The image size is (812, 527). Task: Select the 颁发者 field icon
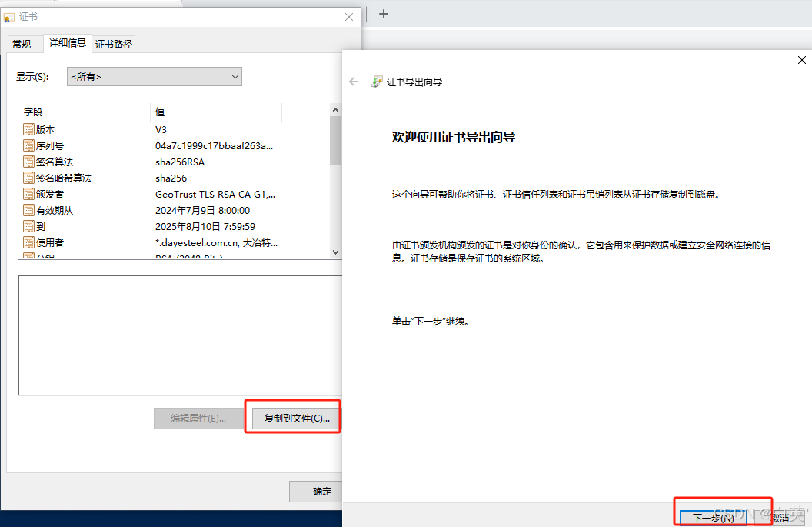click(28, 193)
